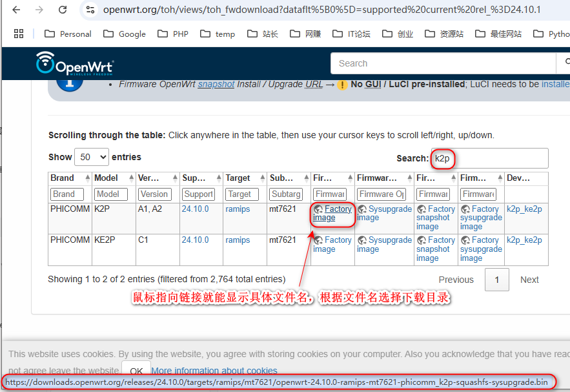Screen dimensions: 570x392
Task: Open the Google bookmarks folder
Action: click(x=125, y=34)
